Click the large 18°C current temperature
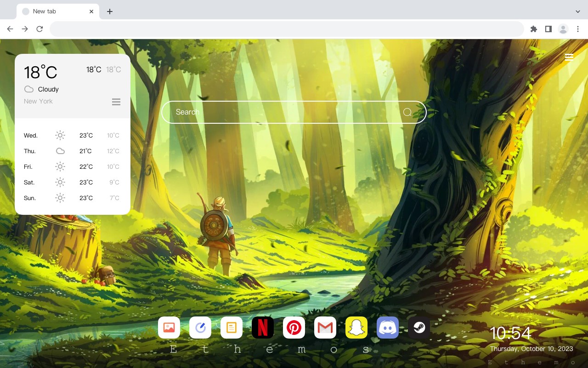 click(x=40, y=72)
